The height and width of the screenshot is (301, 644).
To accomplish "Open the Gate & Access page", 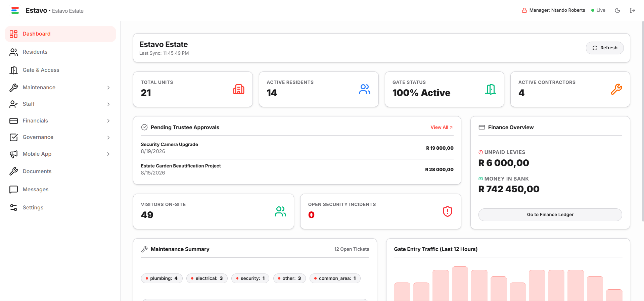I will [60, 70].
